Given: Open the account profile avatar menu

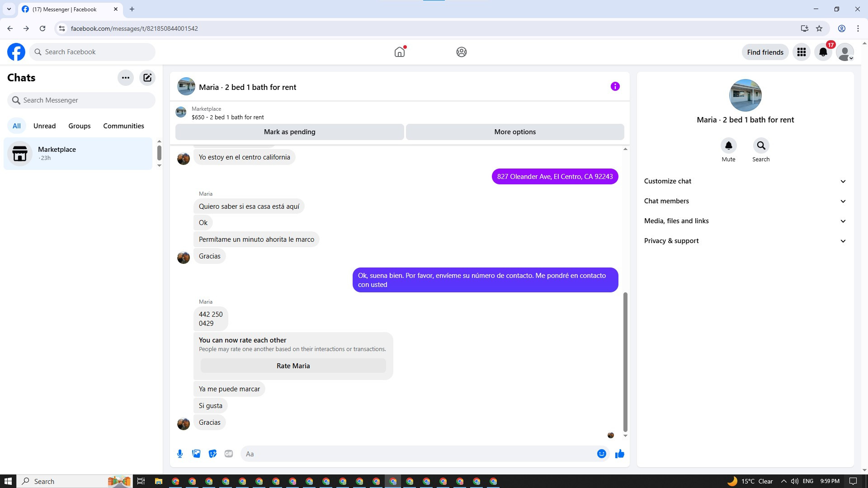Looking at the screenshot, I should tap(845, 52).
